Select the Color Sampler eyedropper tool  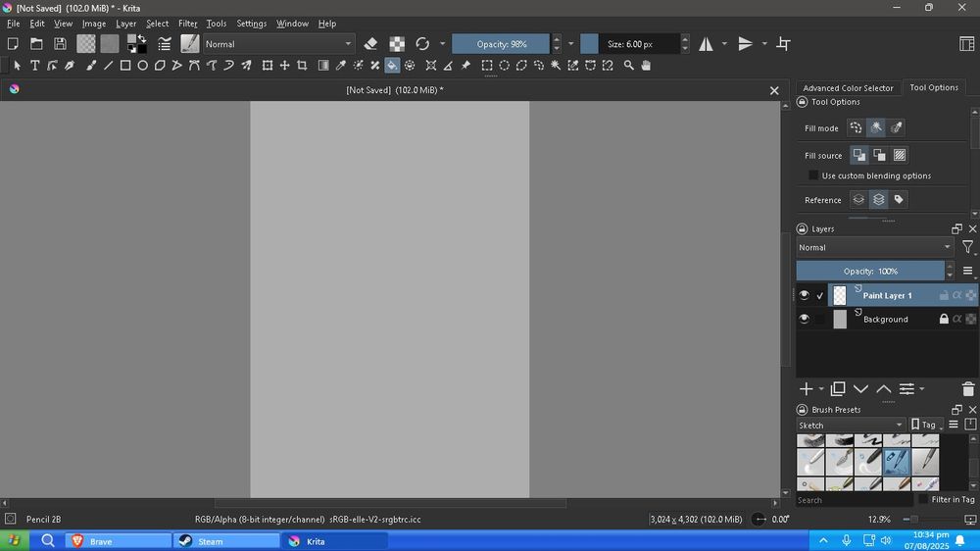pyautogui.click(x=341, y=65)
